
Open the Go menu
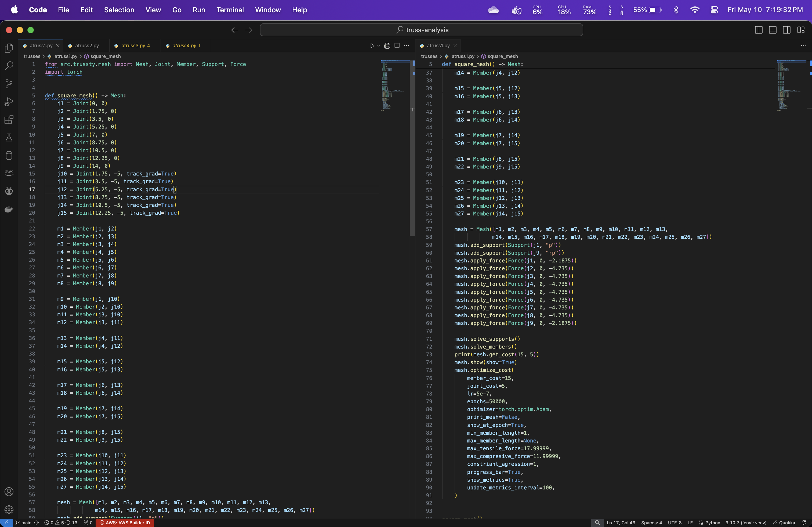coord(177,10)
